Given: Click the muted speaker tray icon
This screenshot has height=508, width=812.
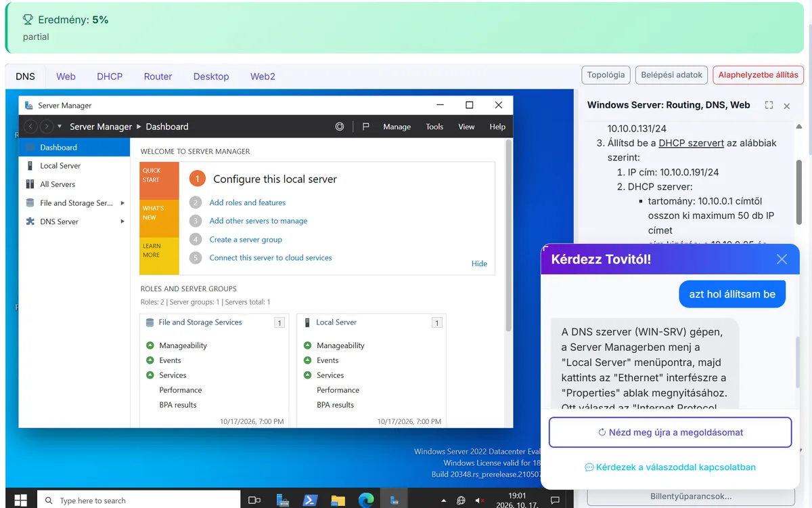Looking at the screenshot, I should pos(480,501).
